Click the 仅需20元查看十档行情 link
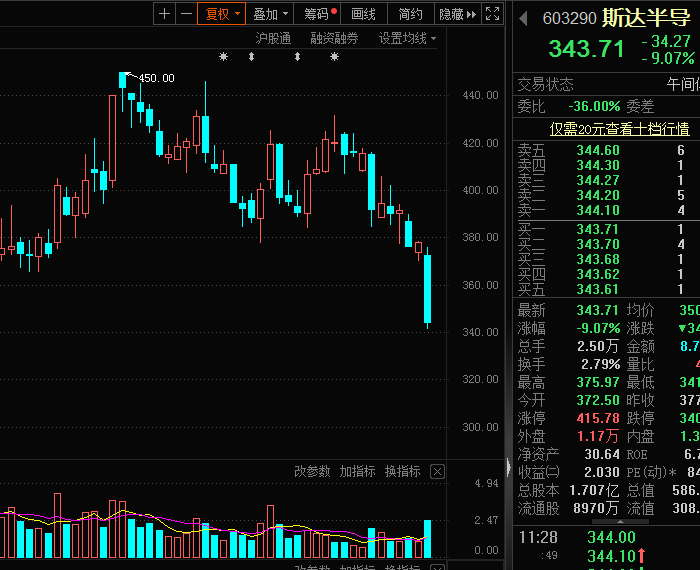This screenshot has height=570, width=700. 619,129
